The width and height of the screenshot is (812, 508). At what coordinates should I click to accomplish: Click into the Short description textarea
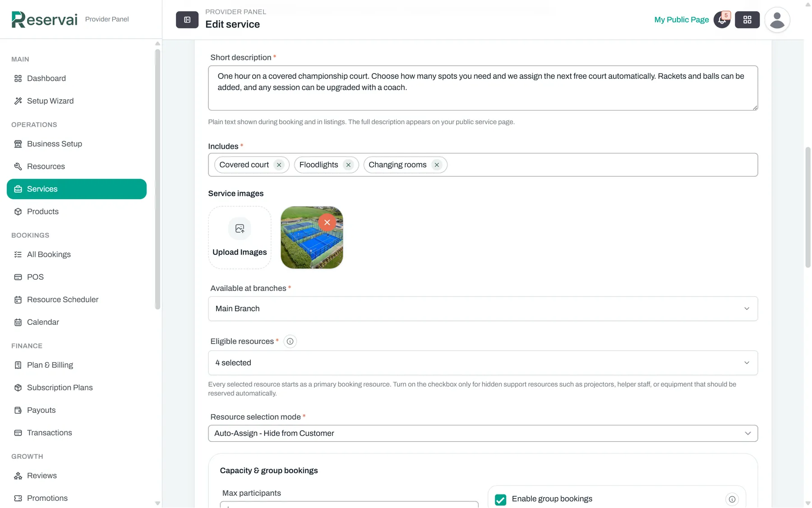pos(483,88)
